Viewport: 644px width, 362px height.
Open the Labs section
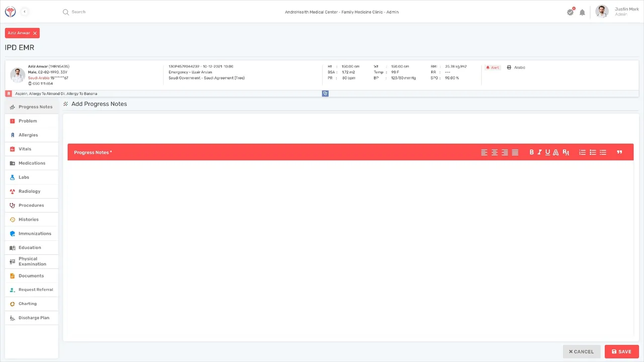pos(31,177)
